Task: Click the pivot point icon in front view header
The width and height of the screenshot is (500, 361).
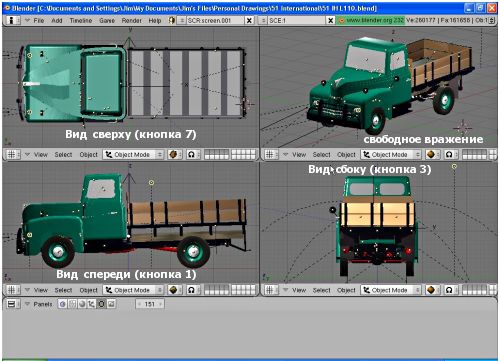Action: point(193,290)
